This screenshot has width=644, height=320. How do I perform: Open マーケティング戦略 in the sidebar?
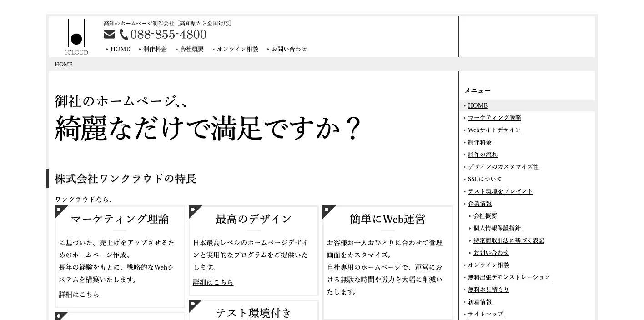point(494,118)
